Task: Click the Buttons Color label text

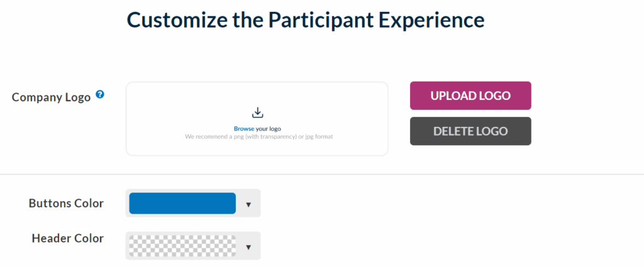Action: click(x=66, y=204)
